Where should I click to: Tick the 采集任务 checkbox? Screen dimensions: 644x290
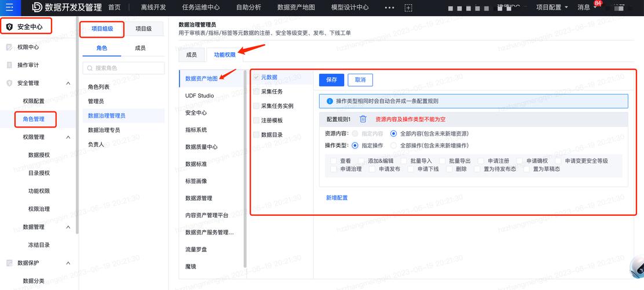(256, 92)
